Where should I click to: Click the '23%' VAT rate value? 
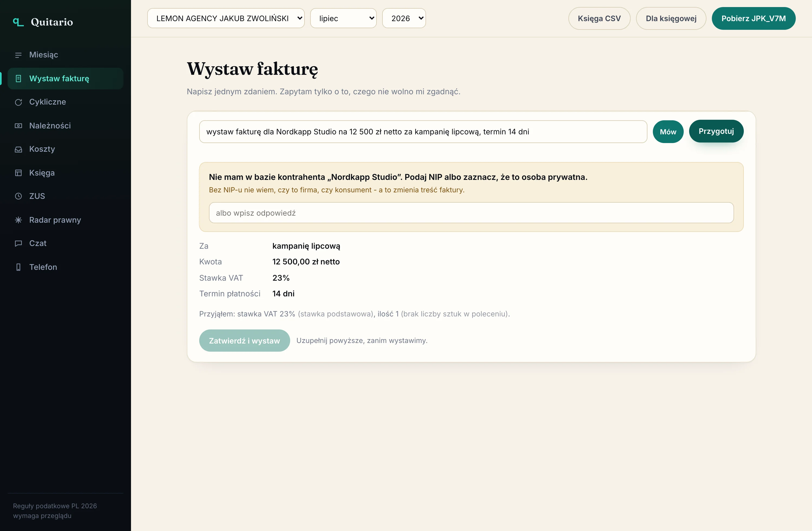coord(281,278)
